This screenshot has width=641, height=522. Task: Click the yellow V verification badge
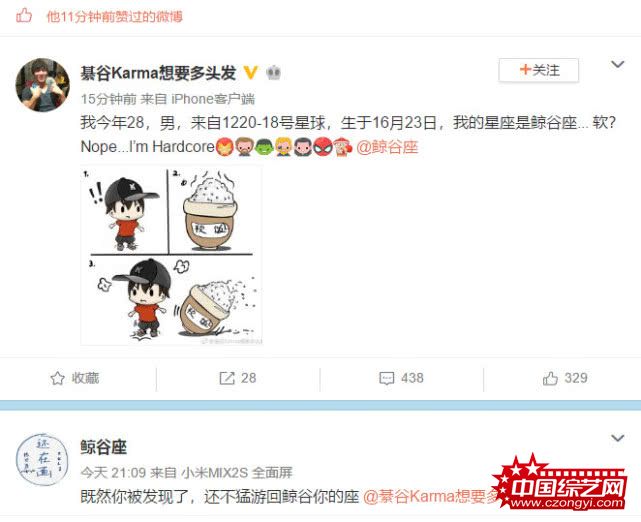click(251, 73)
